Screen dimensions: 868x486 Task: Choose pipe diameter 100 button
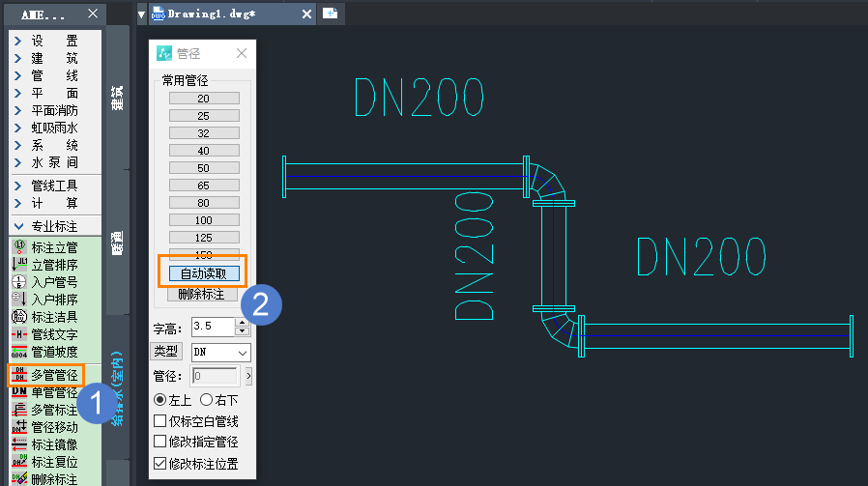coord(204,220)
